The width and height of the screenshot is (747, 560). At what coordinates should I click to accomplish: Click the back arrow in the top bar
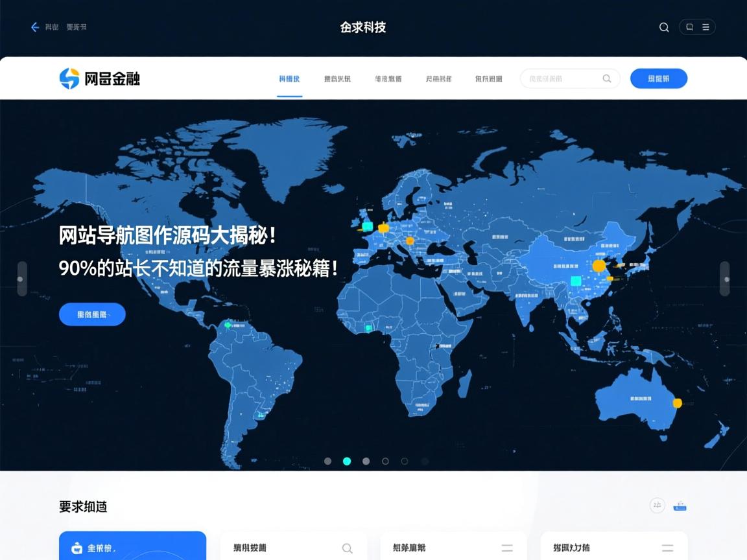tap(35, 27)
